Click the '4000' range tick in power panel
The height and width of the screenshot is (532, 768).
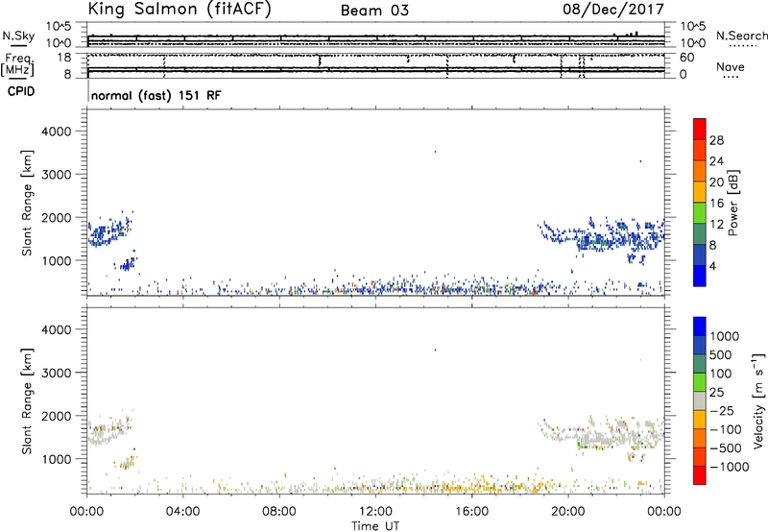(x=57, y=132)
